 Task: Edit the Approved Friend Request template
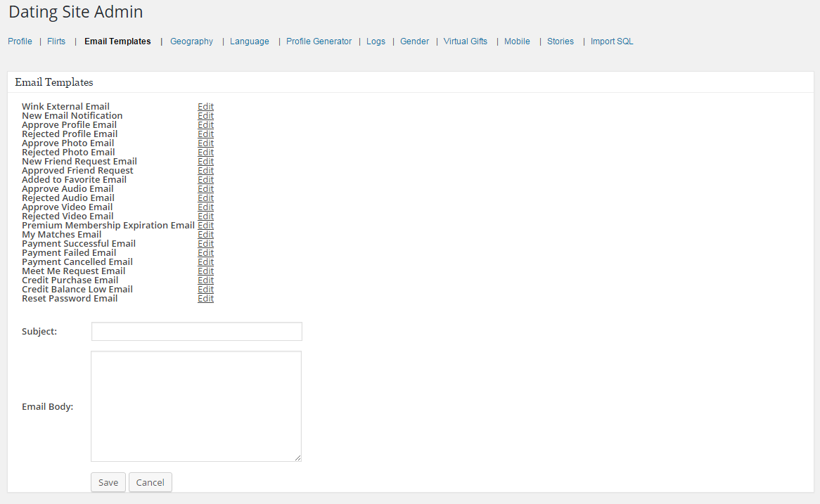205,170
